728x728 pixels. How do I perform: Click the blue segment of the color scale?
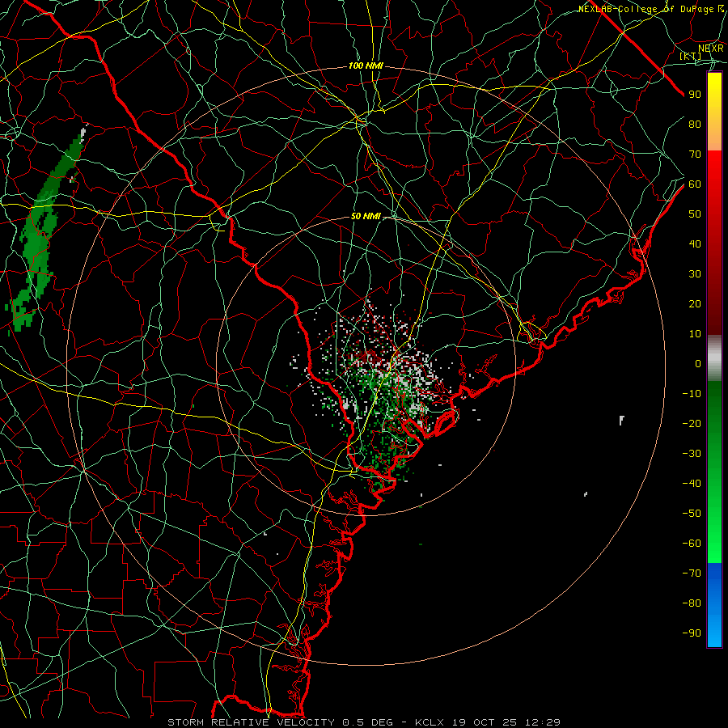coord(714,605)
